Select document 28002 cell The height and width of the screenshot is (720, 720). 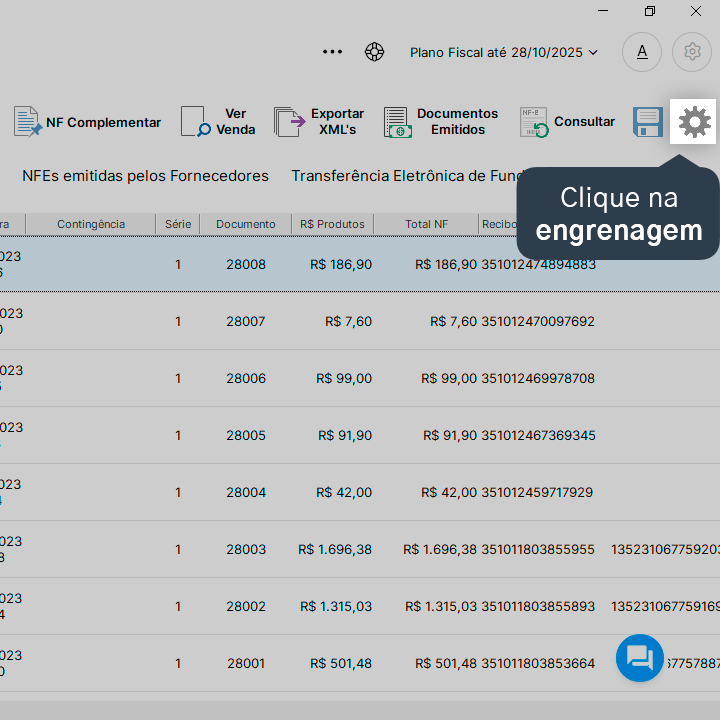point(246,606)
